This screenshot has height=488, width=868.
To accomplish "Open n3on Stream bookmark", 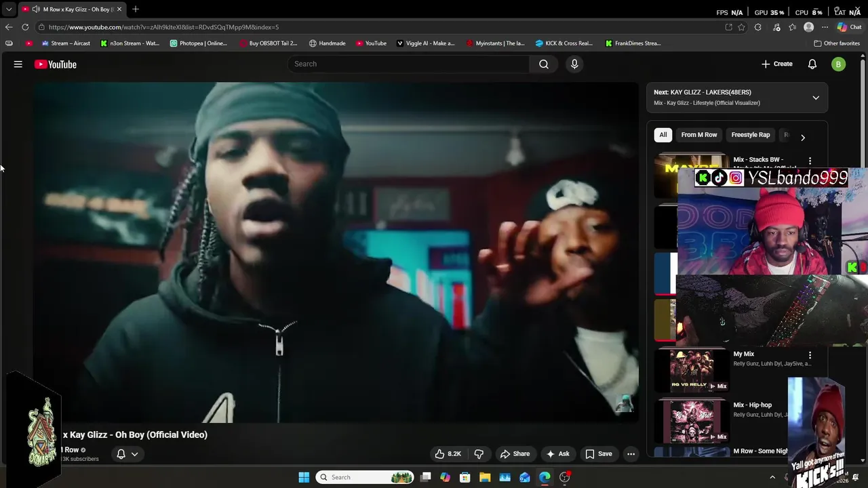I will 130,43.
